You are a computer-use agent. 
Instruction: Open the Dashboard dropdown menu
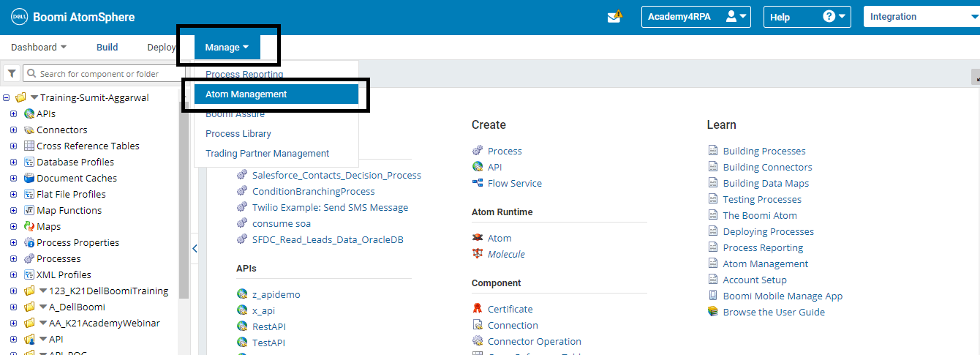(x=39, y=47)
